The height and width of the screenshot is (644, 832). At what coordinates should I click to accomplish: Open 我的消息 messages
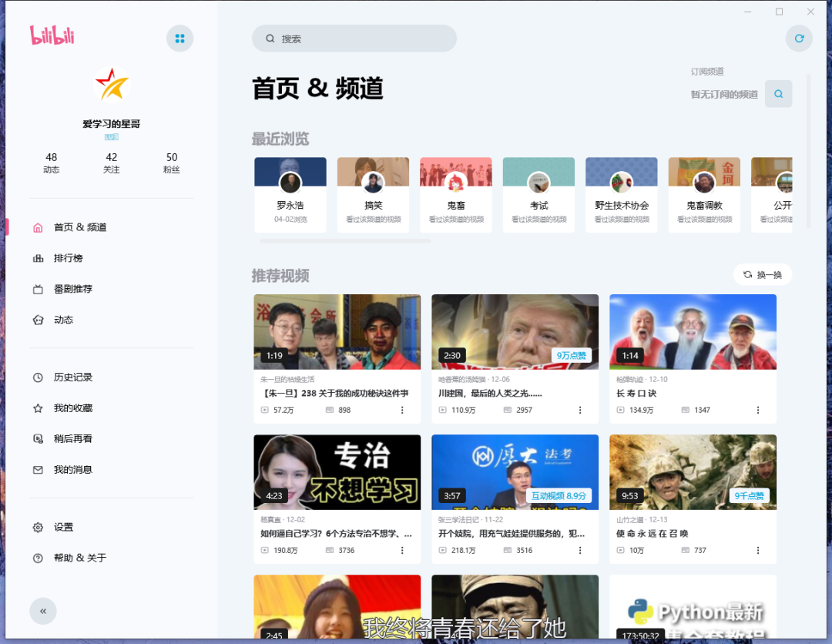(x=112, y=469)
